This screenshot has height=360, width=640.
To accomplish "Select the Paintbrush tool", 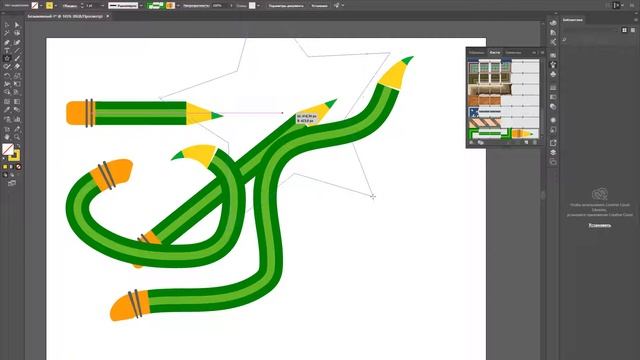I will (x=17, y=59).
